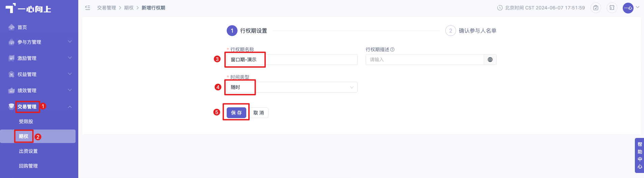Open the 帮助中心 side tab
Image resolution: width=644 pixels, height=178 pixels.
pos(639,155)
